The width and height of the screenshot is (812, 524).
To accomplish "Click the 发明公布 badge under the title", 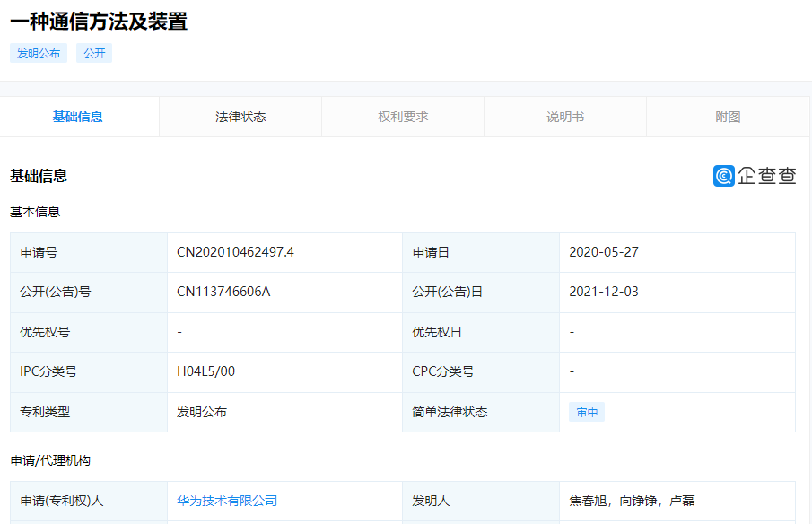I will click(x=38, y=53).
